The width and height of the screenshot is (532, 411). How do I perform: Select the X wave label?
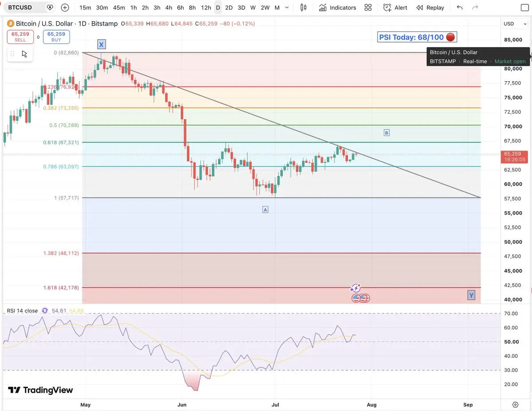point(102,44)
